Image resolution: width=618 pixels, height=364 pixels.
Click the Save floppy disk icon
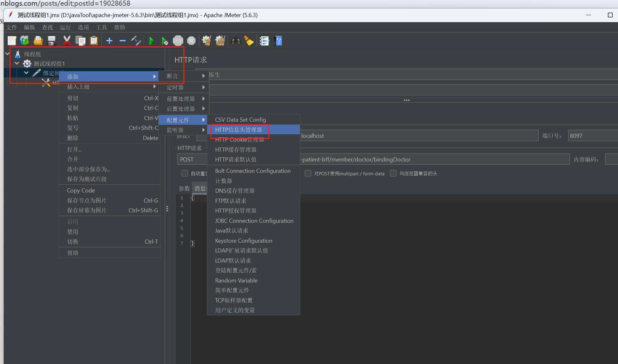(51, 41)
